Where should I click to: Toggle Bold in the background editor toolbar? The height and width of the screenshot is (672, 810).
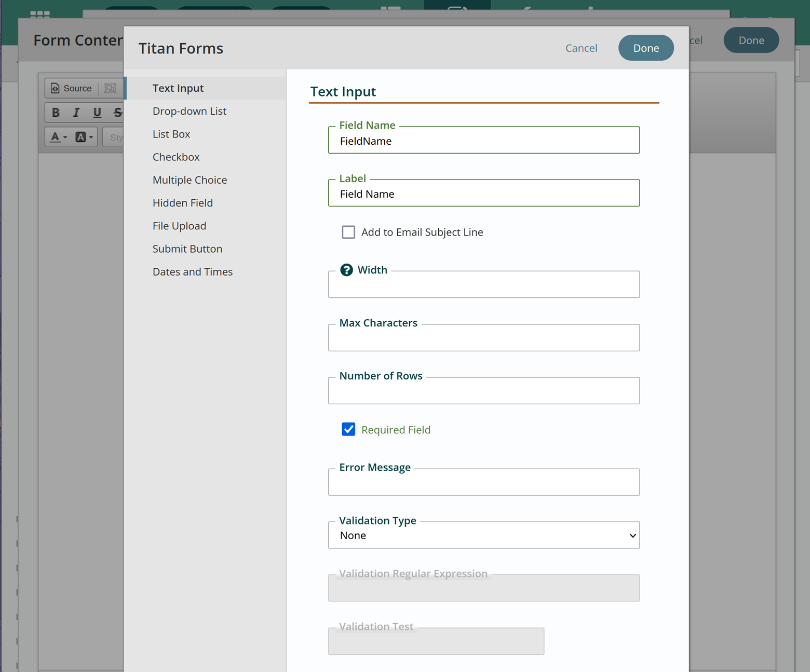click(56, 113)
